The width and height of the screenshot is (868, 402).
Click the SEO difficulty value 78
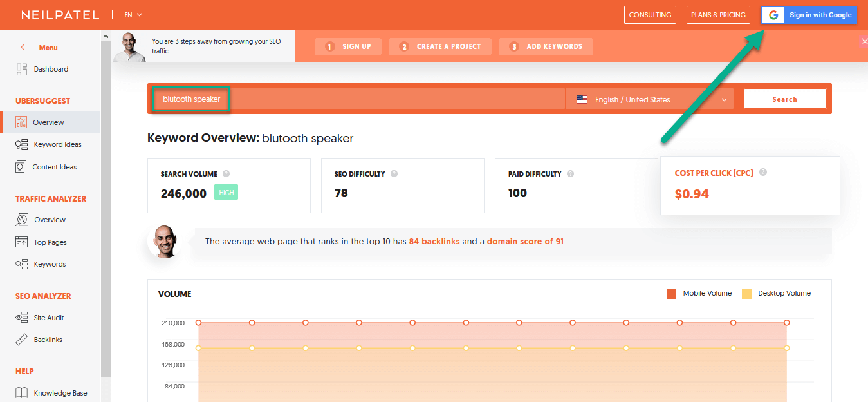pyautogui.click(x=341, y=193)
